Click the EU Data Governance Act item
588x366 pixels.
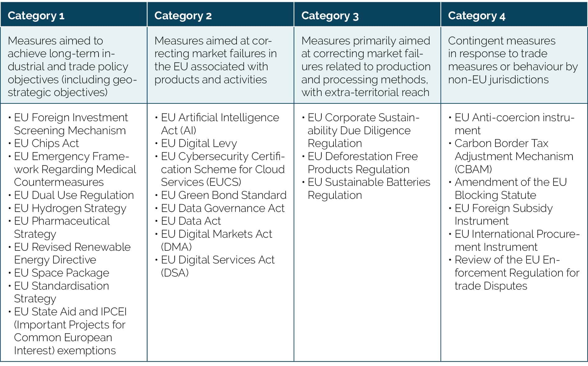[223, 208]
